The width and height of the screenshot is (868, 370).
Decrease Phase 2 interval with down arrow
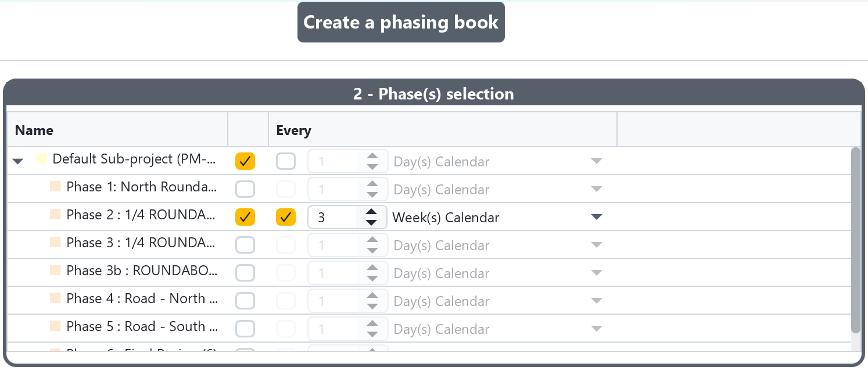pyautogui.click(x=372, y=222)
